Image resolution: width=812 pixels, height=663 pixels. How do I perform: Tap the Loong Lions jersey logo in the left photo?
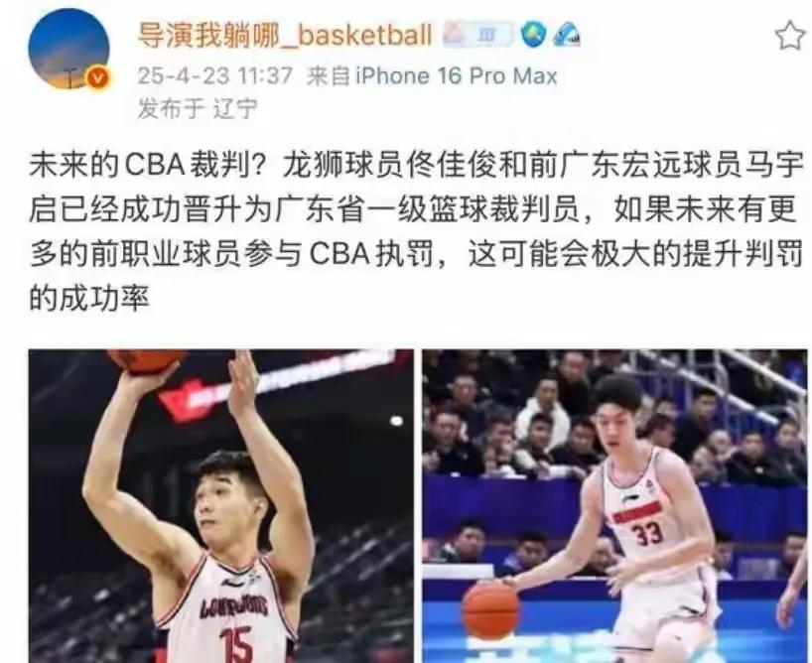coord(234,606)
